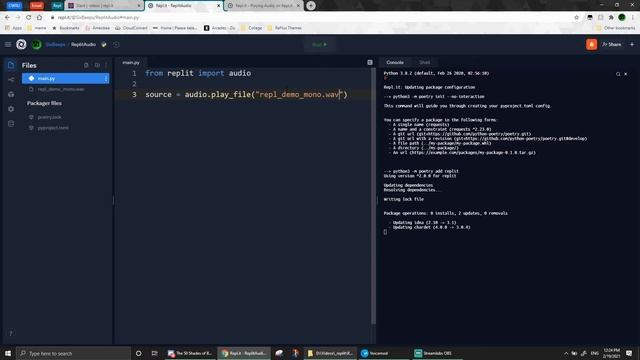Switch to the Console tab
Image resolution: width=640 pixels, height=360 pixels.
pos(395,62)
